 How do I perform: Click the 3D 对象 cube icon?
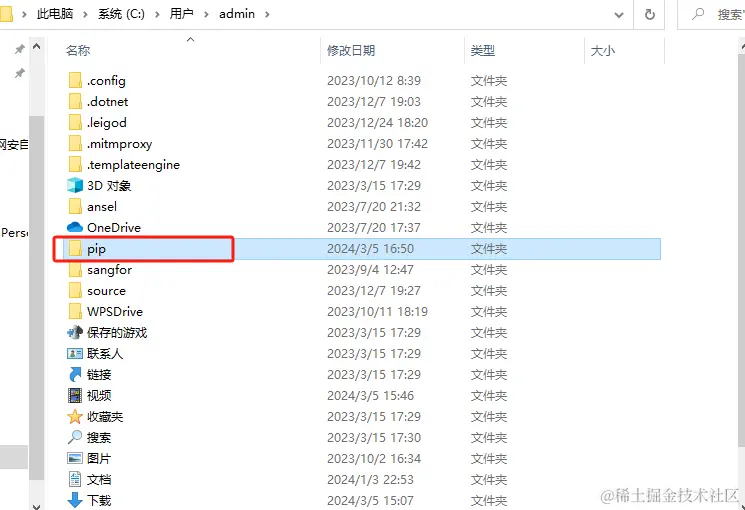point(75,185)
